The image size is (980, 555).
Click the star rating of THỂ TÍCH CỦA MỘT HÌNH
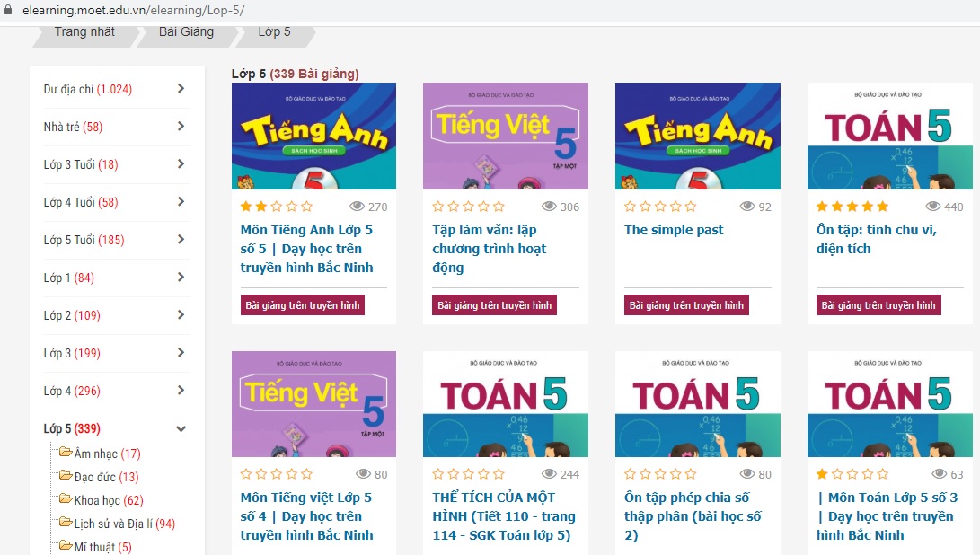click(x=468, y=474)
